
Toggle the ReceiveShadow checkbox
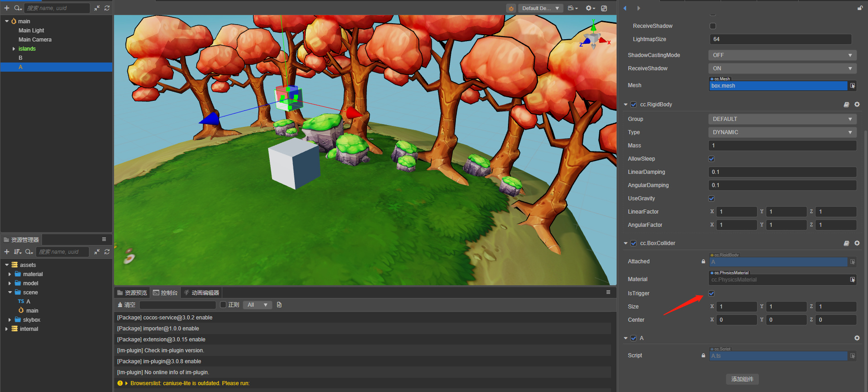713,26
